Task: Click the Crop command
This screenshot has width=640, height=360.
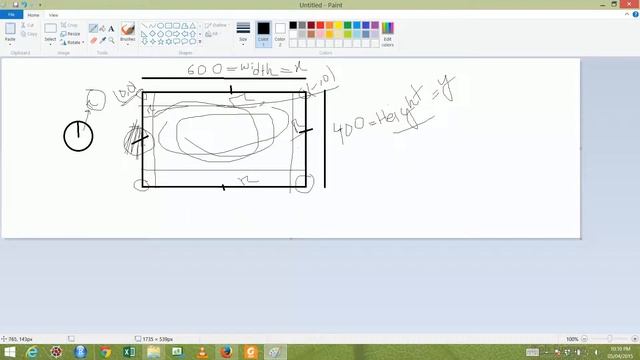Action: click(x=69, y=25)
